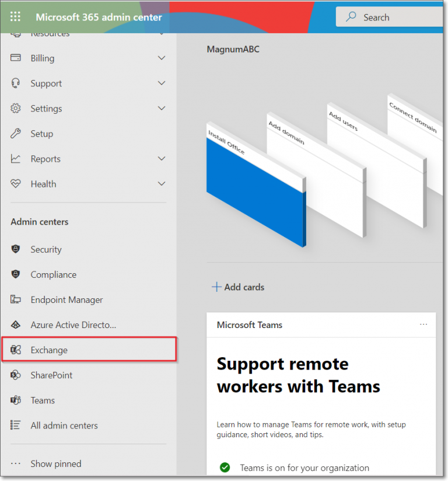Click Add cards button
The width and height of the screenshot is (448, 481).
238,287
